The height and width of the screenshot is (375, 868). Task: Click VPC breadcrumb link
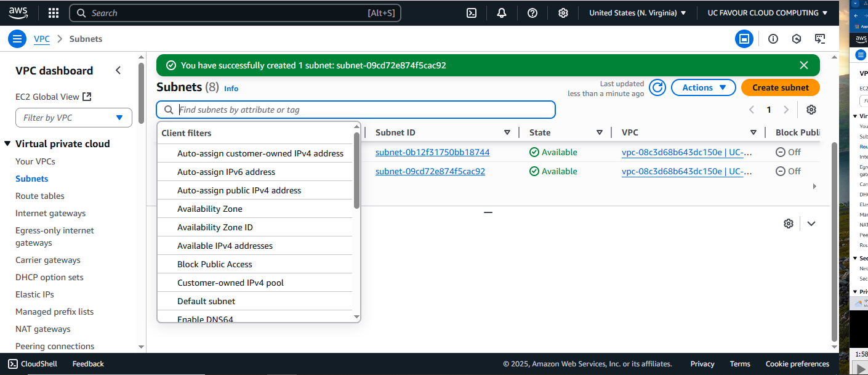(x=42, y=39)
